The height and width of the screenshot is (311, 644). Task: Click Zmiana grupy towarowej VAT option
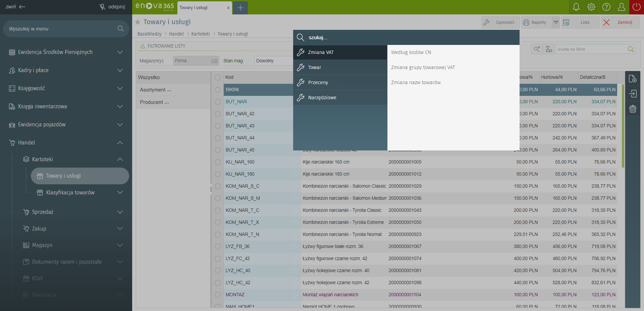[x=423, y=67]
